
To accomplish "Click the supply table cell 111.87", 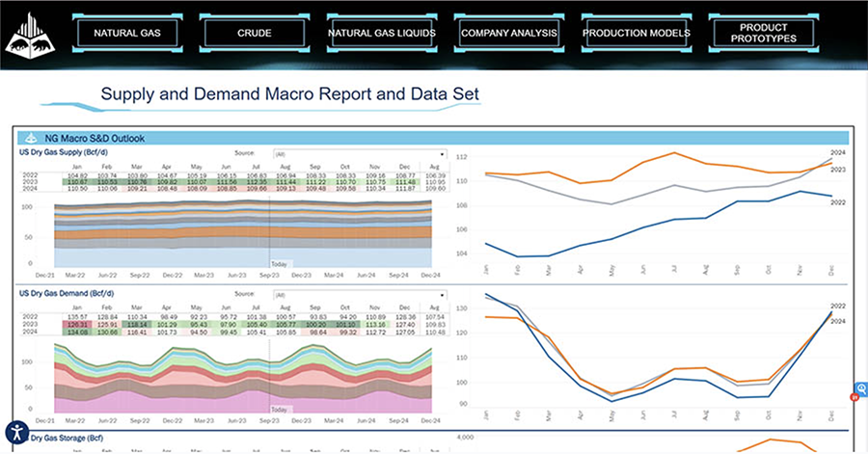I will pyautogui.click(x=405, y=189).
